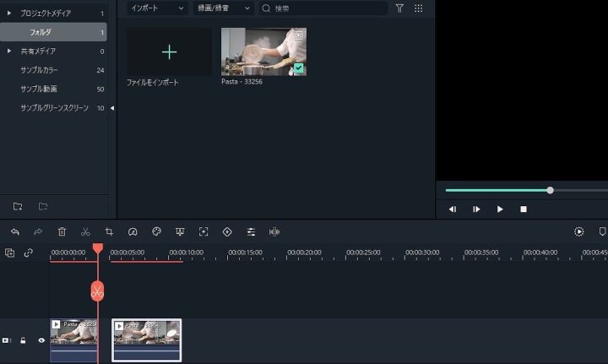Viewport: 608px width, 364px height.
Task: Click the undo arrow in timeline toolbar
Action: pyautogui.click(x=14, y=231)
